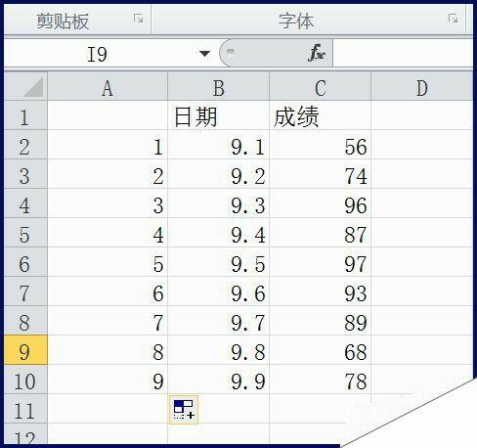The image size is (477, 448).
Task: Click empty cell A1
Action: click(x=108, y=115)
